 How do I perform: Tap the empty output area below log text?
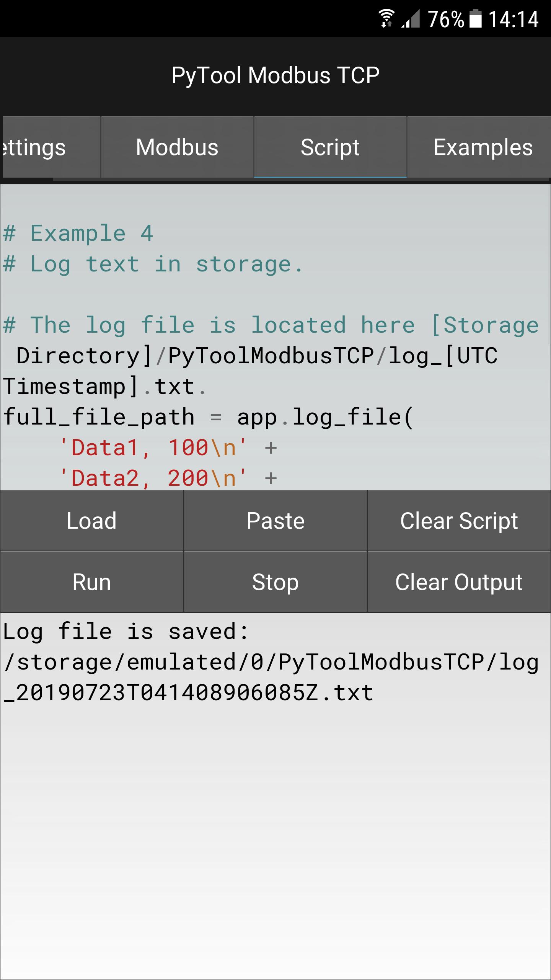coord(275,842)
